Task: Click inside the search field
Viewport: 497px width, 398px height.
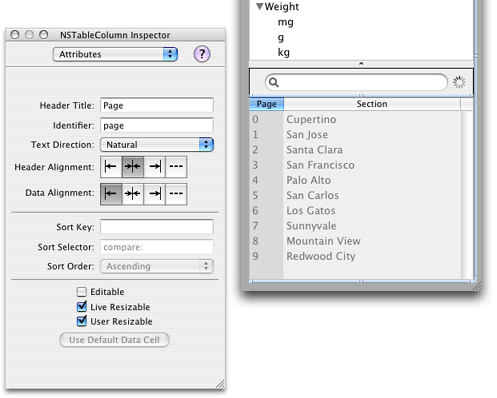Action: point(356,82)
